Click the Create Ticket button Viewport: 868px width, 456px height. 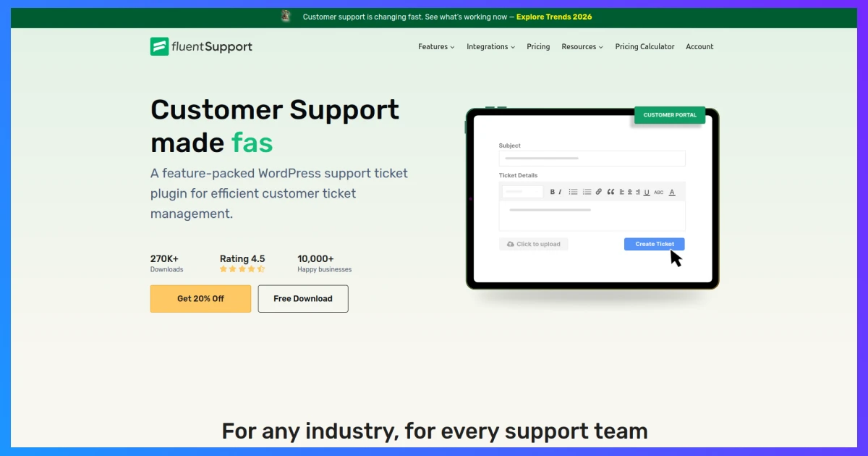(x=655, y=244)
